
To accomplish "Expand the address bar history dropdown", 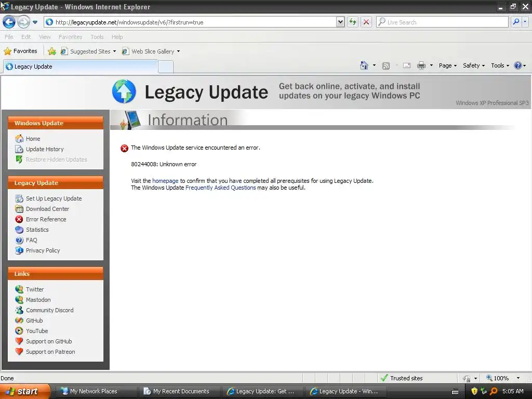I will pos(340,22).
